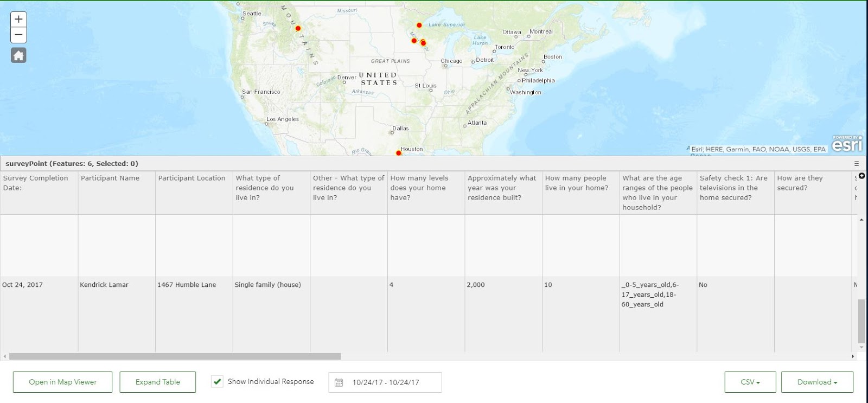The height and width of the screenshot is (403, 868).
Task: Click Open in Map Viewer button
Action: click(x=62, y=382)
